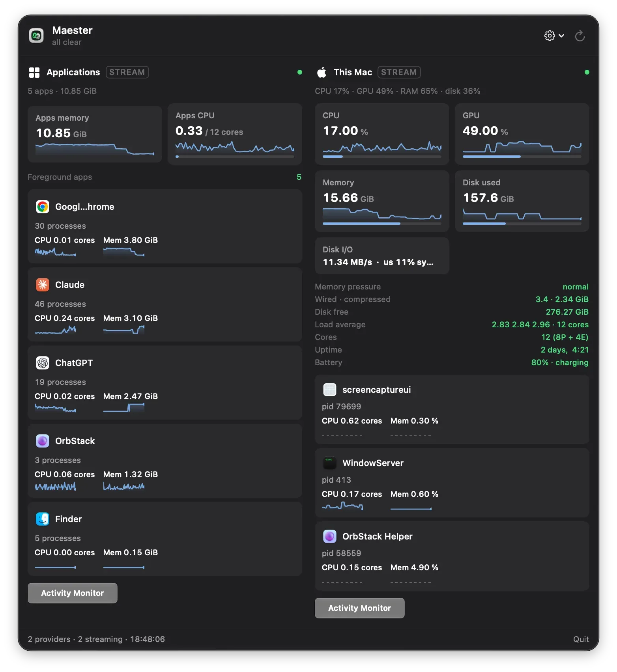Open the settings gear menu
Viewport: 617px width, 672px height.
(x=554, y=36)
